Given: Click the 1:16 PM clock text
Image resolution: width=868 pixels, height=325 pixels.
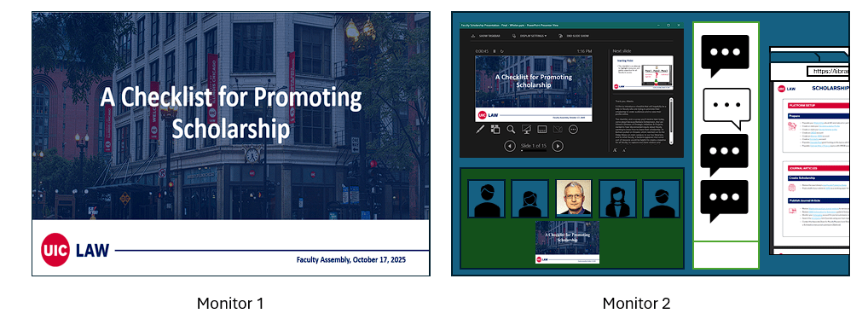Looking at the screenshot, I should click(585, 51).
